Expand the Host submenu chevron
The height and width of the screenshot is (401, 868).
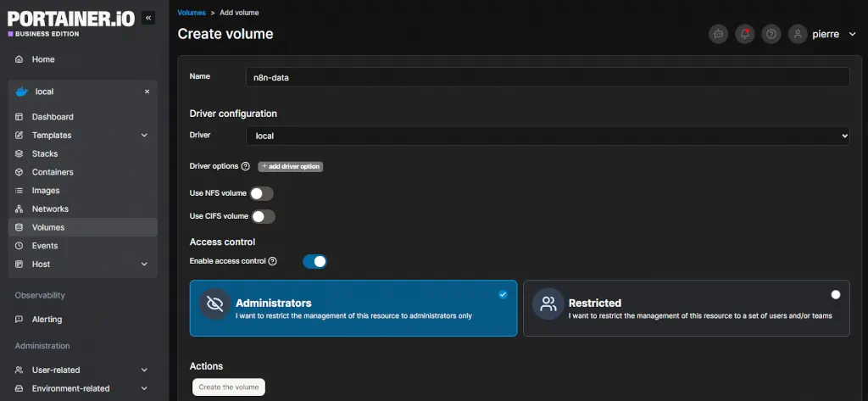coord(144,265)
